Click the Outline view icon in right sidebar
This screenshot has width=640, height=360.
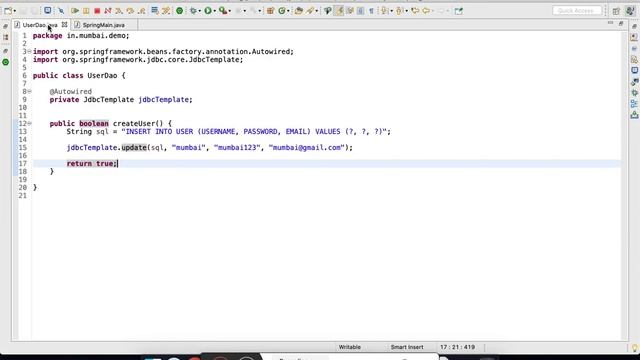(x=634, y=104)
